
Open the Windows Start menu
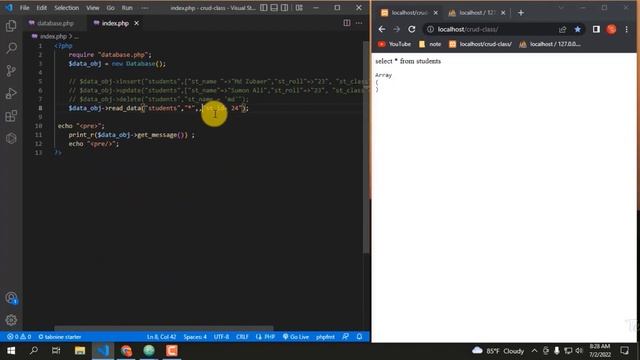tap(11, 351)
